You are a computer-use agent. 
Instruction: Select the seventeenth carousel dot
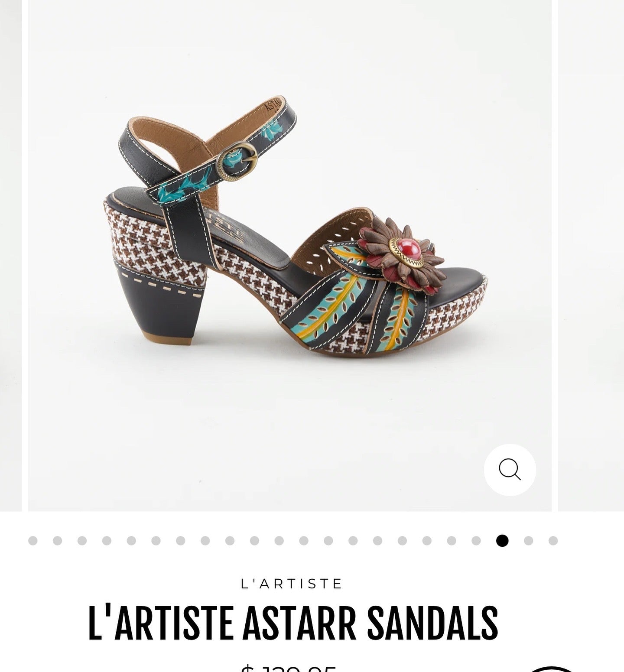coord(427,541)
